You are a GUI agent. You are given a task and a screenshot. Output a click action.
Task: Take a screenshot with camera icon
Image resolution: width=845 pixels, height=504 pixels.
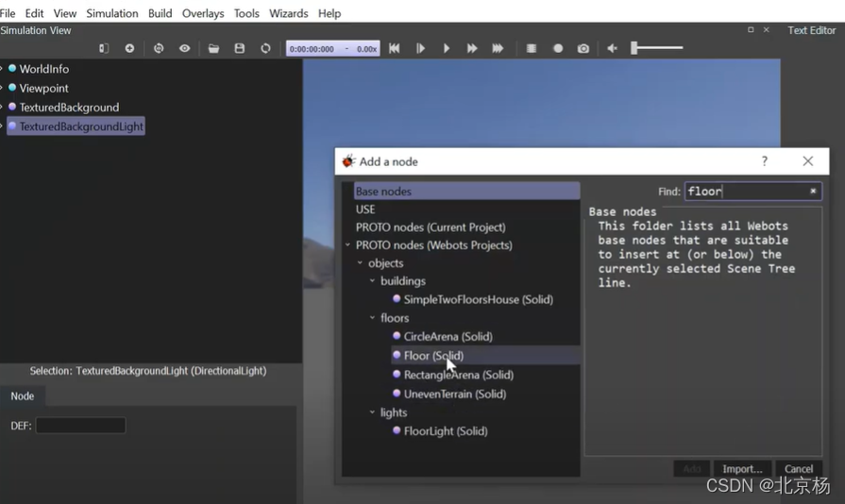[x=583, y=48]
